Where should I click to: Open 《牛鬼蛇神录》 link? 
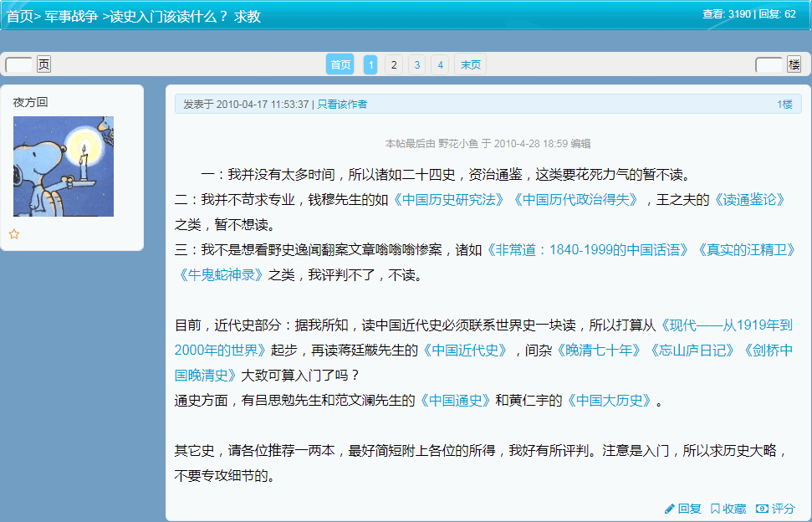[x=221, y=275]
